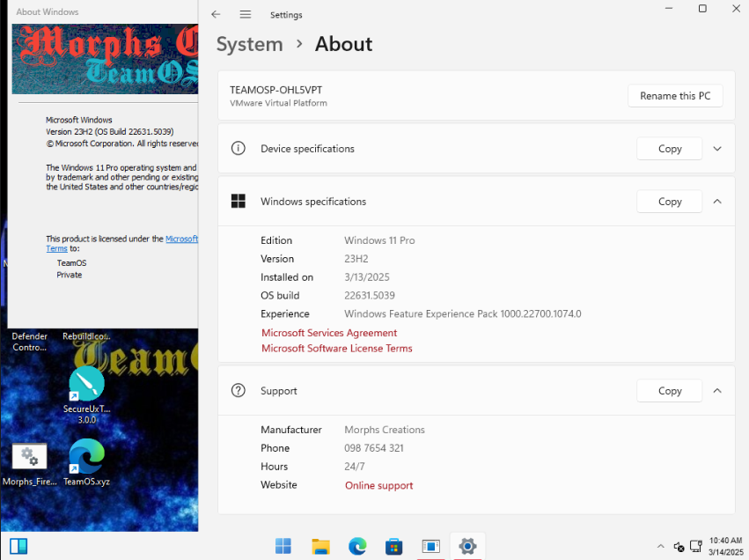Screen dimensions: 749x560
Task: Click the Support question mark icon
Action: [x=238, y=390]
